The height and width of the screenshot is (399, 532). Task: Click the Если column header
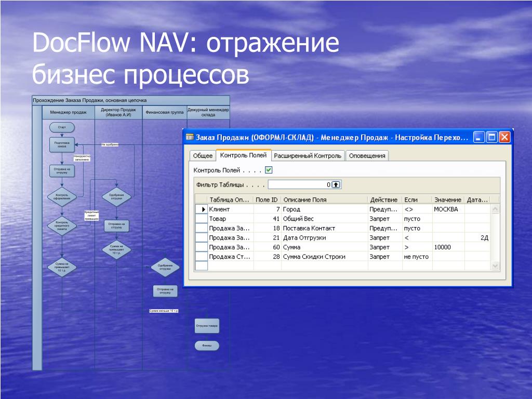(417, 200)
